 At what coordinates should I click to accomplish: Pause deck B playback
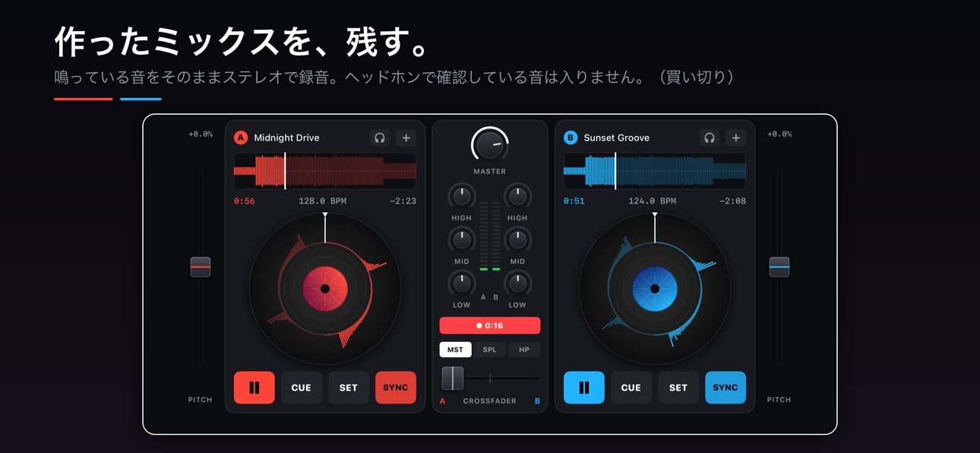[584, 388]
